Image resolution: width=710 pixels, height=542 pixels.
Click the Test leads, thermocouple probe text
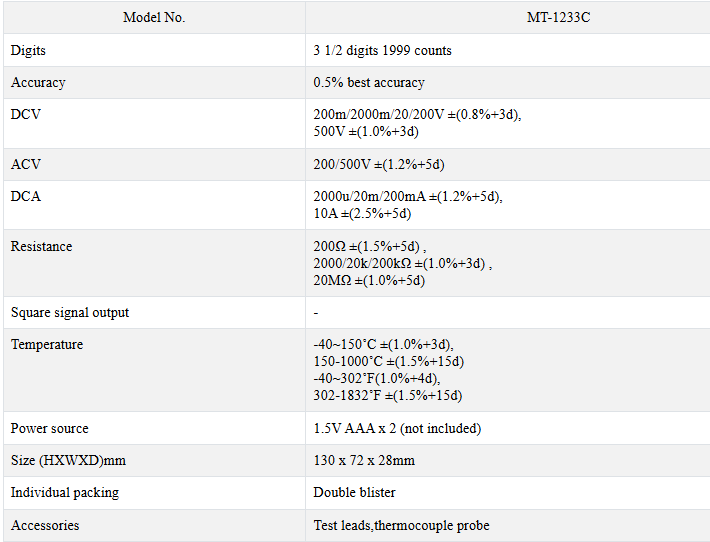pyautogui.click(x=401, y=525)
